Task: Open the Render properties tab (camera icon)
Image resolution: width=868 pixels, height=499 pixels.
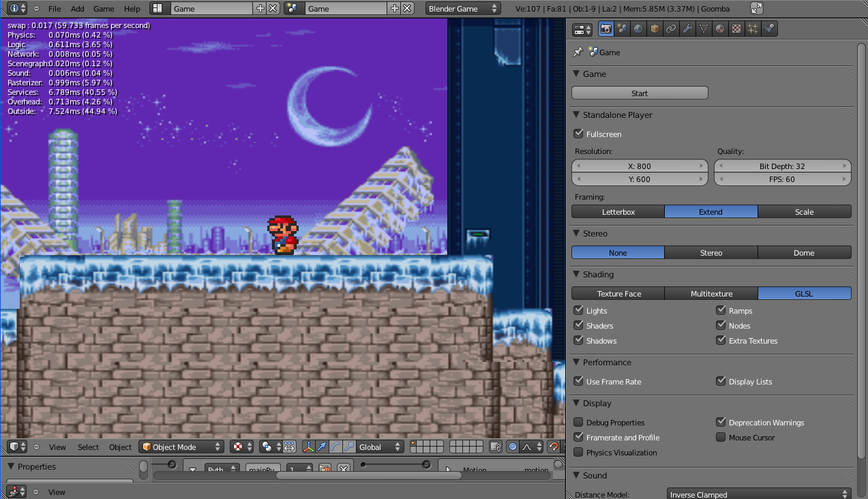Action: (605, 29)
